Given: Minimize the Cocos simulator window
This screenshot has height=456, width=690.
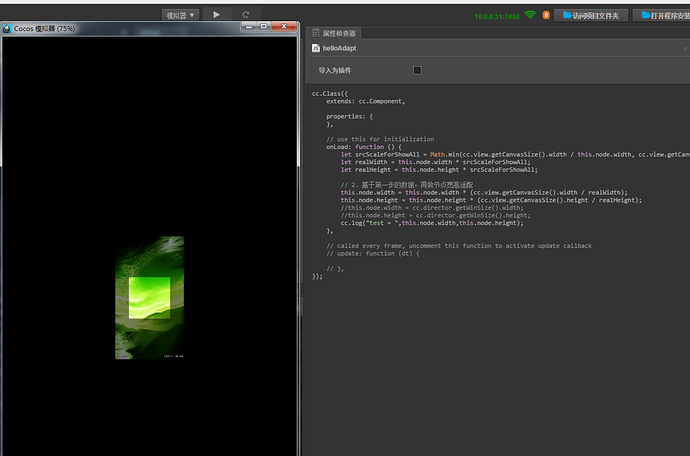Looking at the screenshot, I should [x=249, y=26].
